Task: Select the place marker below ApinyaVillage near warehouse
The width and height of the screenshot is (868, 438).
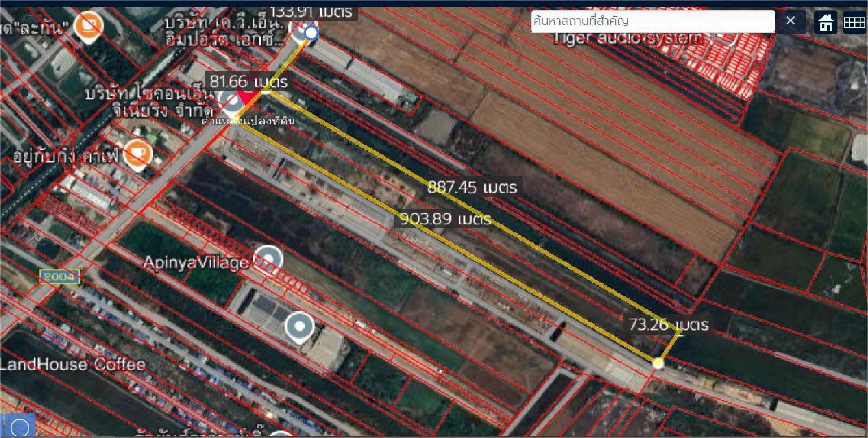Action: [300, 326]
